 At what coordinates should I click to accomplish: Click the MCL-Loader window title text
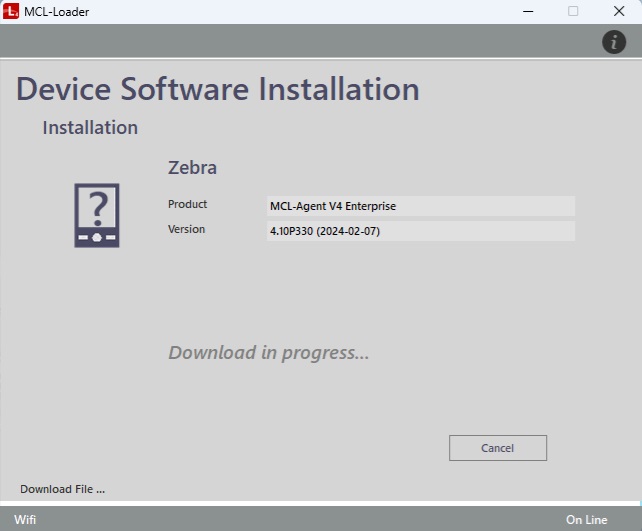pos(57,12)
